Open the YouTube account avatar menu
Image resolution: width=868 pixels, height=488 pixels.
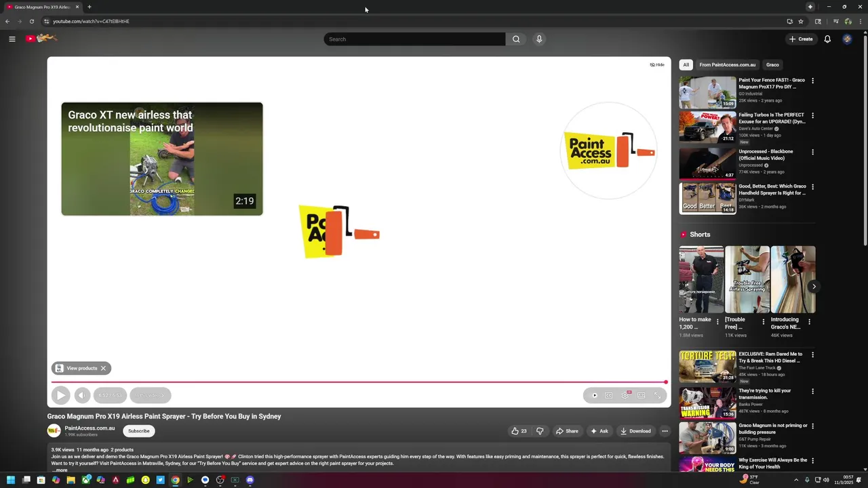[x=847, y=39]
